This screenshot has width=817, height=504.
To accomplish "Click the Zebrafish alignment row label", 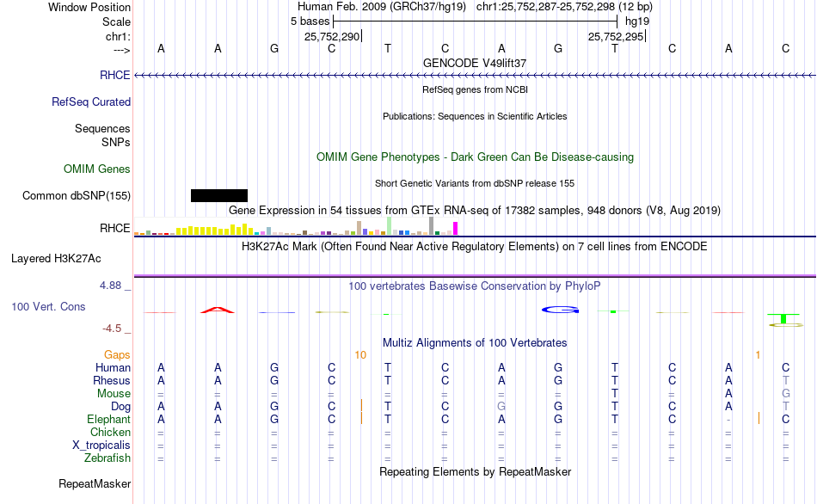I will click(x=107, y=458).
